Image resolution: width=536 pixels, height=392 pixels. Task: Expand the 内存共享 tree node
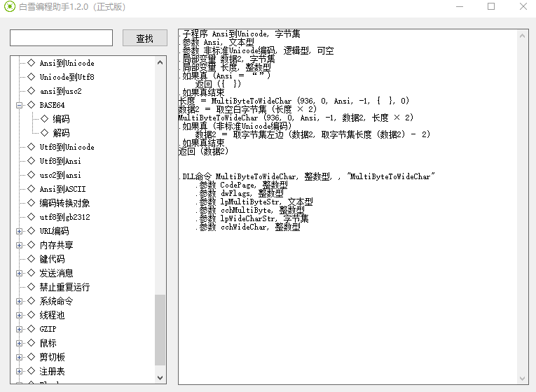point(20,245)
